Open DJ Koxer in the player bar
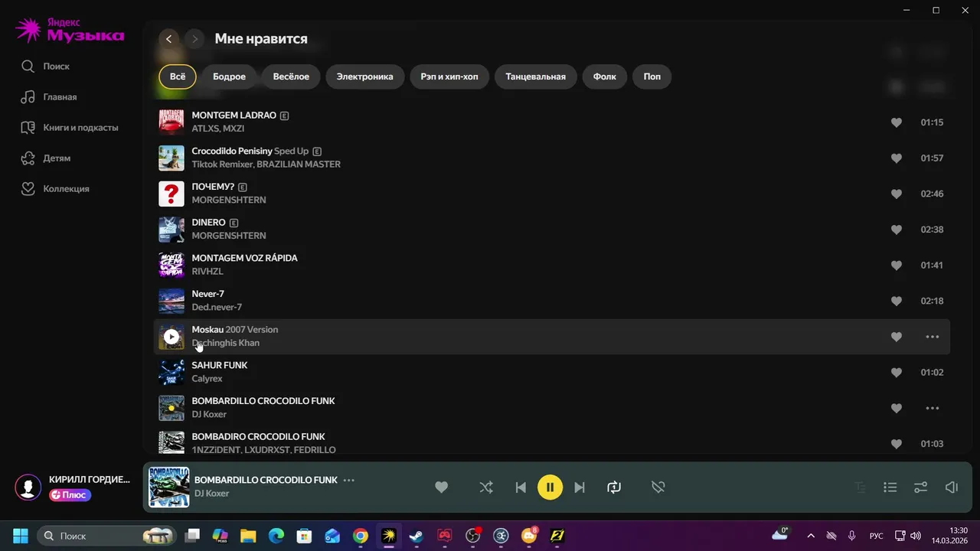This screenshot has width=980, height=551. point(211,494)
